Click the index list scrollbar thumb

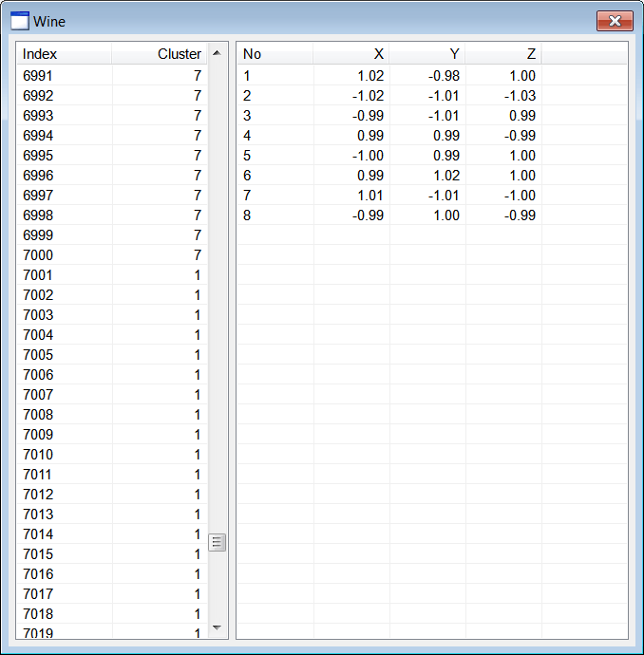click(x=217, y=542)
